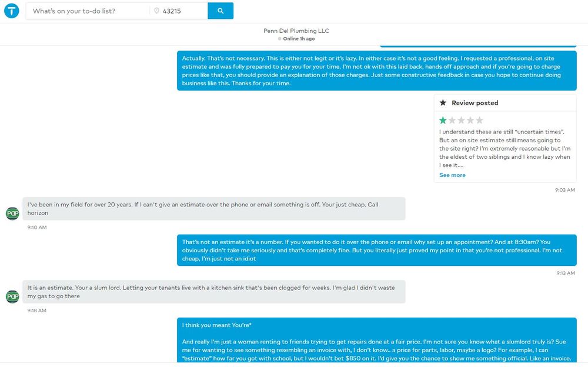
Task: Click the blue 'I think you meant' message
Action: 376,341
